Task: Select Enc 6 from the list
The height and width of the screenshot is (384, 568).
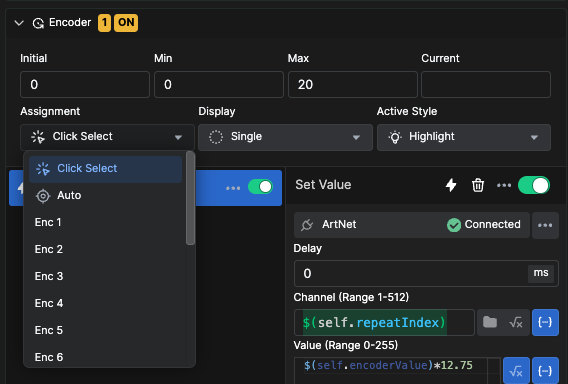Action: (105, 357)
